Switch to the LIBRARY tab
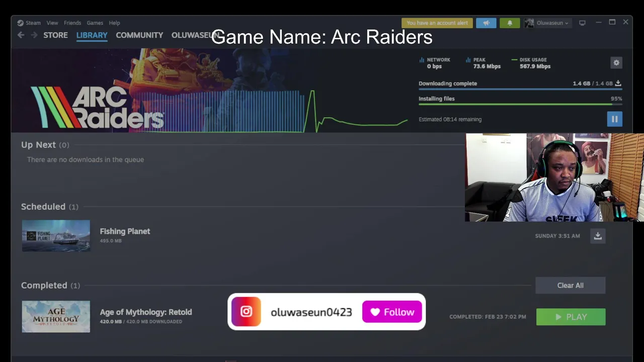 click(x=92, y=35)
